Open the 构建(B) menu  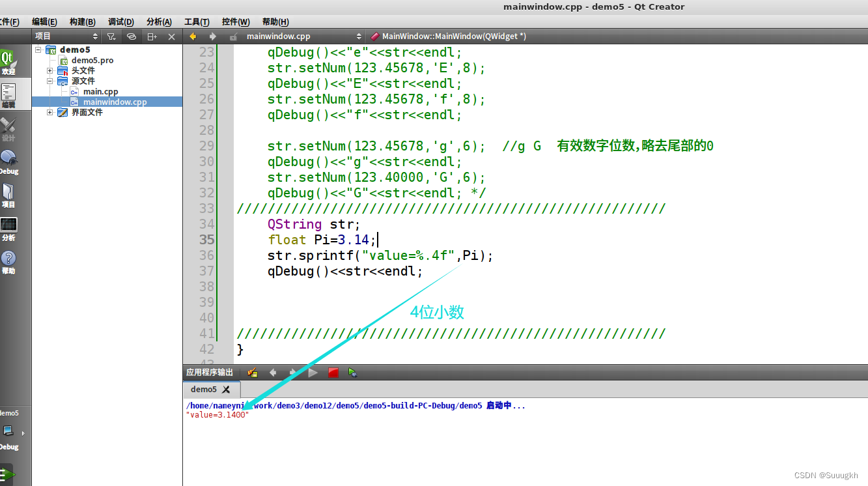82,21
